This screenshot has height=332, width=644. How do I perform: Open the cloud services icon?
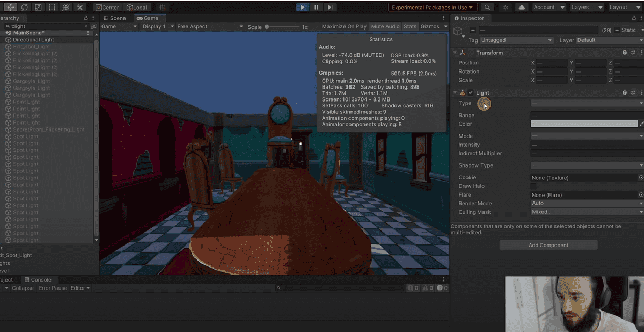[521, 8]
